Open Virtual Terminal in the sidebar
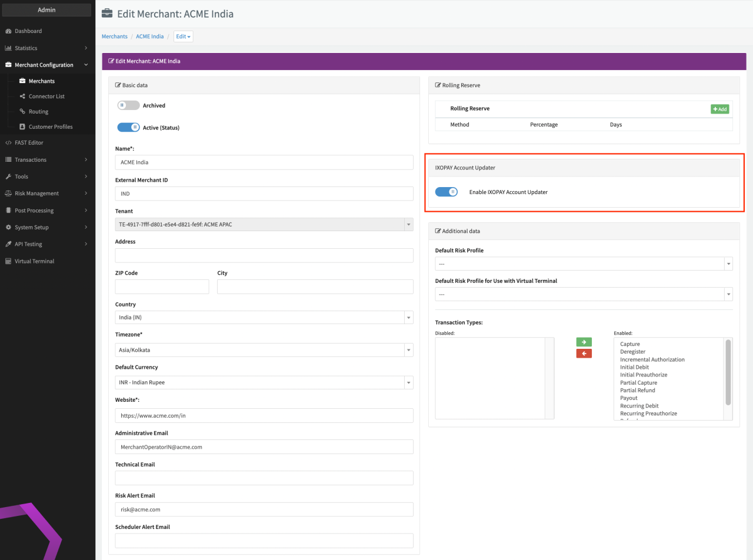This screenshot has height=560, width=753. [x=34, y=261]
